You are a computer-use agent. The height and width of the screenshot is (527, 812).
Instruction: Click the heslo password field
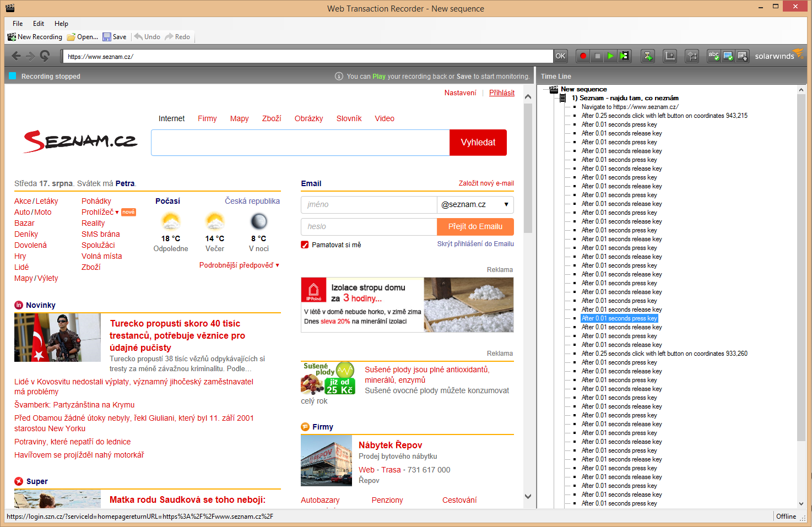click(369, 227)
